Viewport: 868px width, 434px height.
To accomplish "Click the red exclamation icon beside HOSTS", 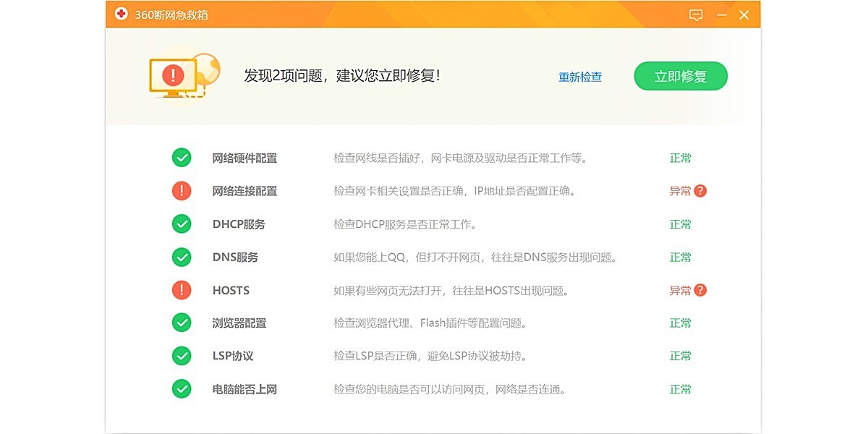I will pyautogui.click(x=182, y=290).
